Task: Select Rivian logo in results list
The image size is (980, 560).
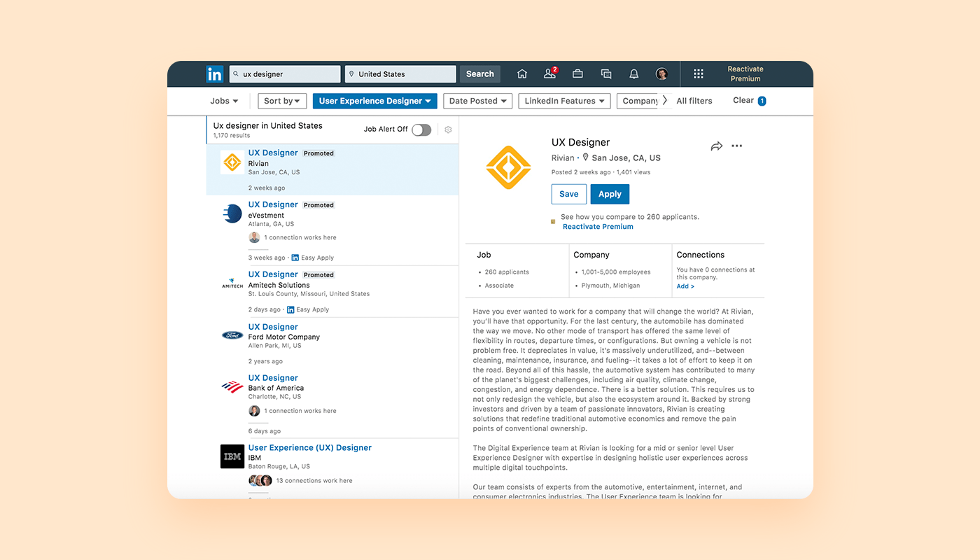Action: 232,162
